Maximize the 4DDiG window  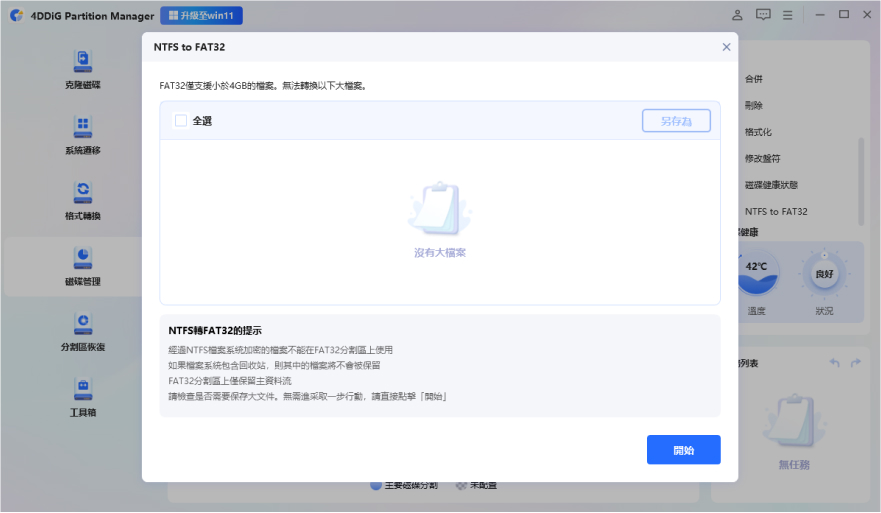[844, 15]
